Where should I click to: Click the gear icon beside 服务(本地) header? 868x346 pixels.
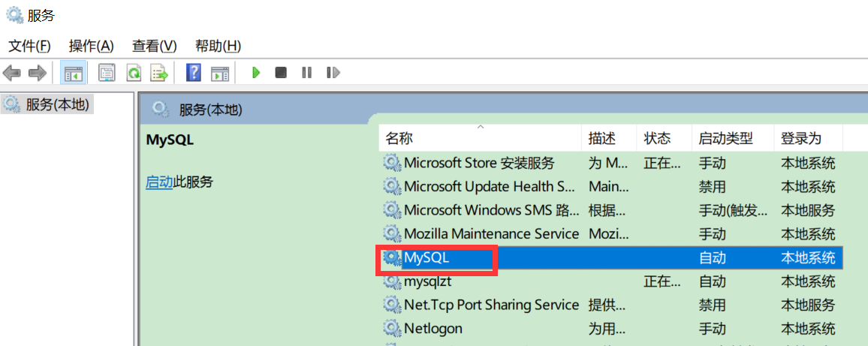pyautogui.click(x=161, y=110)
